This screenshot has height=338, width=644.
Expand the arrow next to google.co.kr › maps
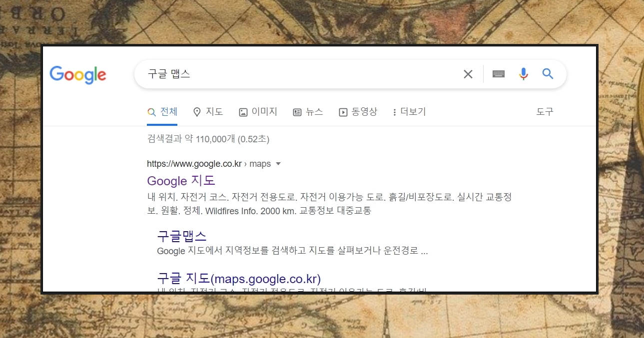click(x=278, y=164)
